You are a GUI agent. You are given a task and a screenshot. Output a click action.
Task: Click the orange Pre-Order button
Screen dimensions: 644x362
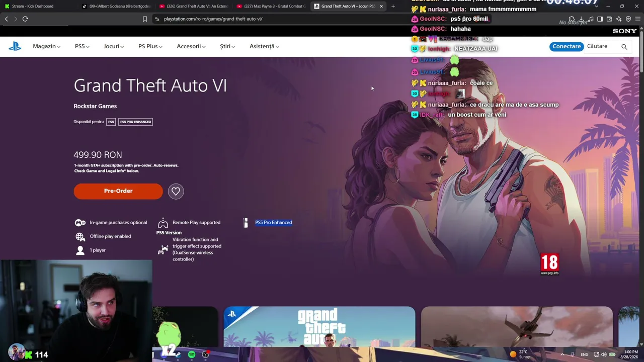pyautogui.click(x=118, y=191)
